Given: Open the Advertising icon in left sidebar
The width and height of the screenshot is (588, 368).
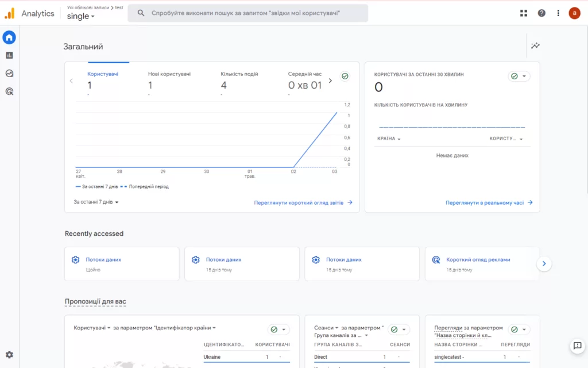Looking at the screenshot, I should tap(9, 91).
